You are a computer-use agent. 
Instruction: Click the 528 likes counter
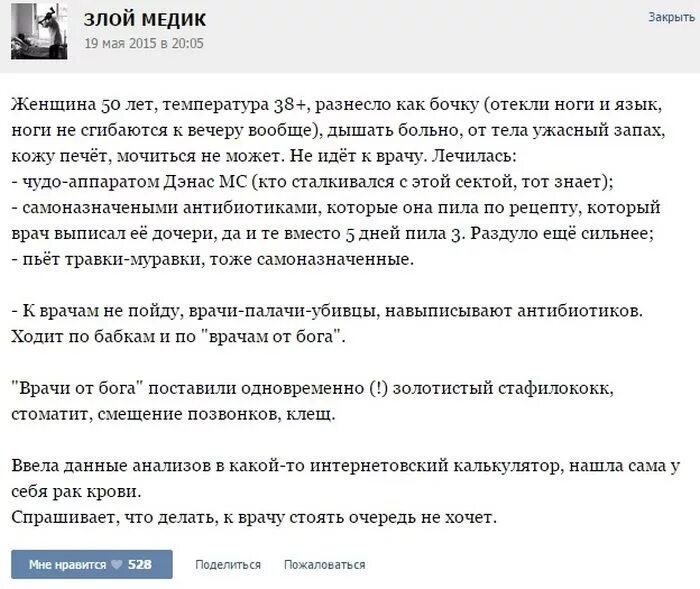pos(140,564)
